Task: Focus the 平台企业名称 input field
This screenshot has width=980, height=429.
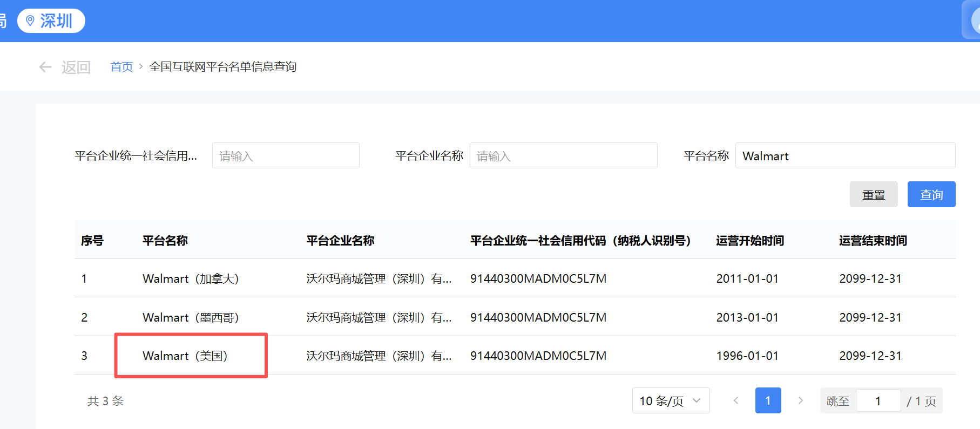Action: click(x=563, y=156)
